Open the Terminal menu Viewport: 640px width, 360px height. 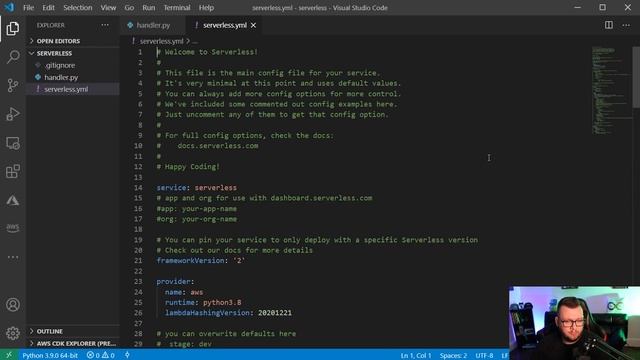(177, 8)
